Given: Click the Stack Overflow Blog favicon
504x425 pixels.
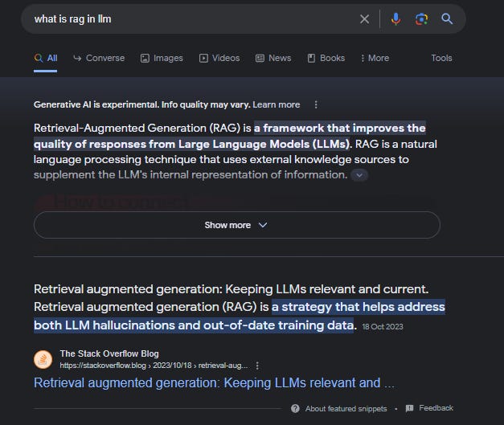Looking at the screenshot, I should pos(43,359).
